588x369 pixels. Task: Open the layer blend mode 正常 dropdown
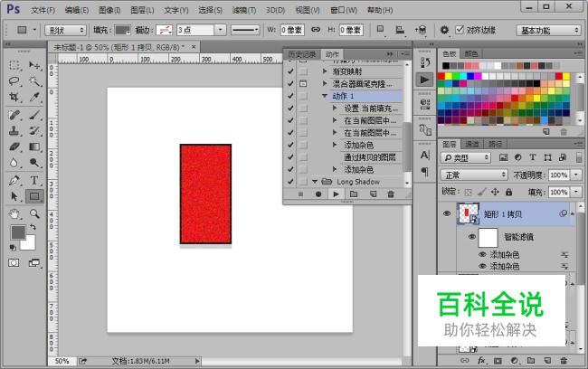pos(474,175)
